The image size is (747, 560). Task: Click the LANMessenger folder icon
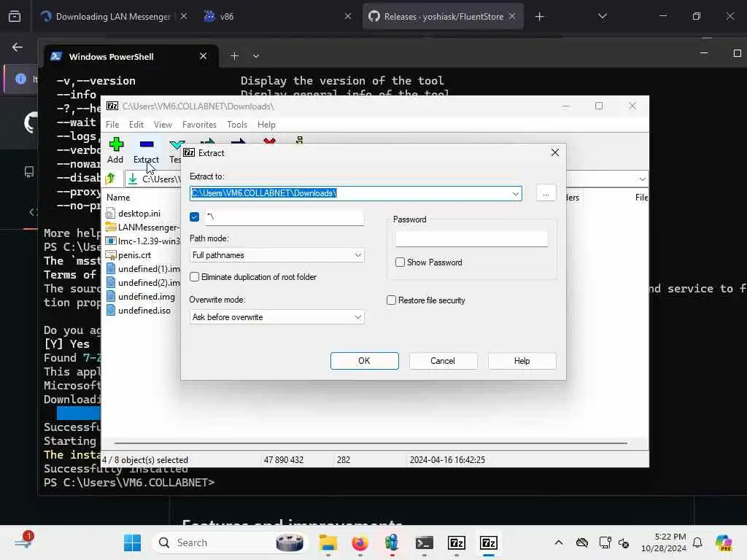[x=111, y=227]
